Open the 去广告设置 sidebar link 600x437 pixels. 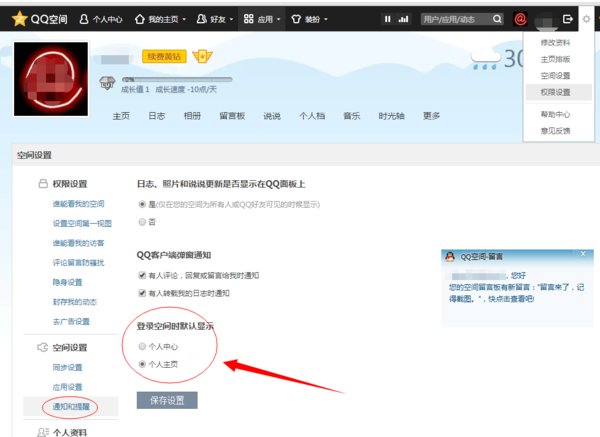pyautogui.click(x=71, y=321)
